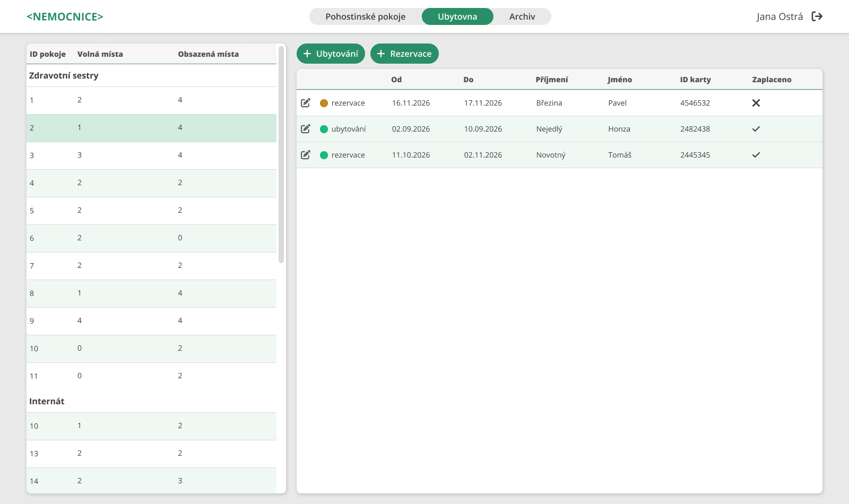
Task: Click date 02.09.2026 in Od column
Action: pos(411,129)
